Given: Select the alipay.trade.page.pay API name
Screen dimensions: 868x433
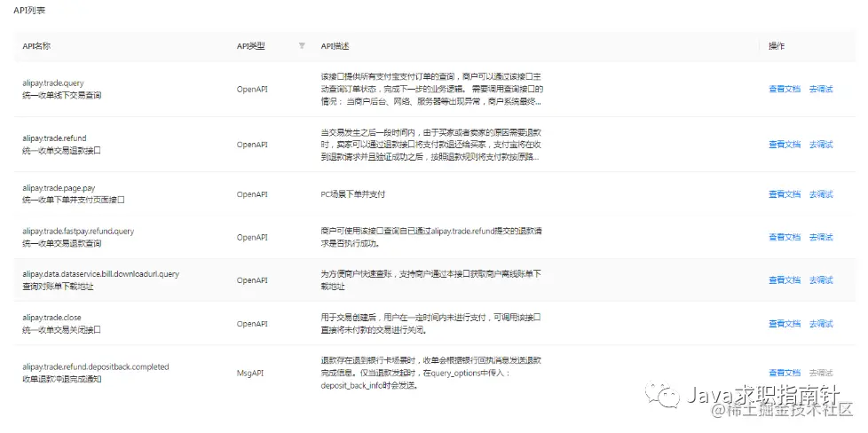Looking at the screenshot, I should click(x=59, y=188).
